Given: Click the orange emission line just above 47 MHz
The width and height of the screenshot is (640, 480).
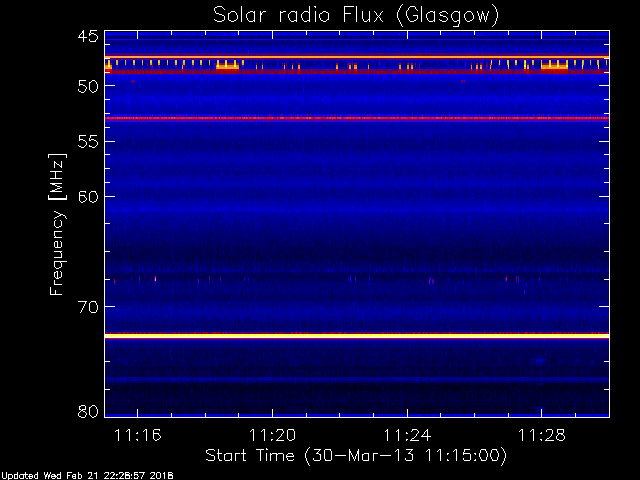Looking at the screenshot, I should coord(357,57).
